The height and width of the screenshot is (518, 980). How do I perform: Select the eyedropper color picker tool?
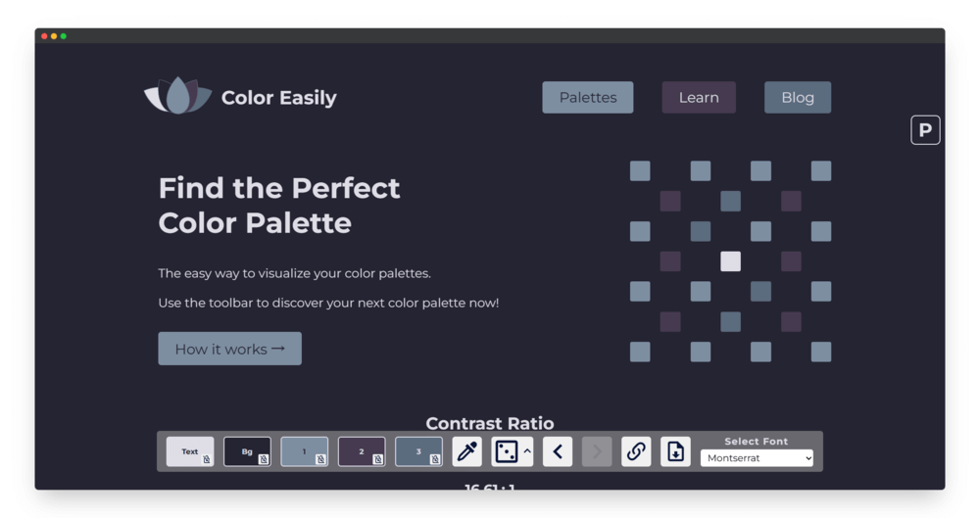point(466,451)
